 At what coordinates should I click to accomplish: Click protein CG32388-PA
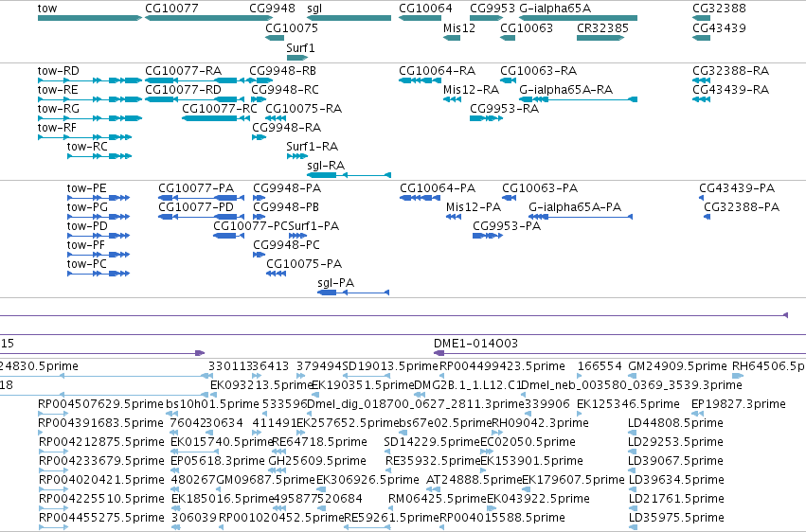[x=707, y=217]
